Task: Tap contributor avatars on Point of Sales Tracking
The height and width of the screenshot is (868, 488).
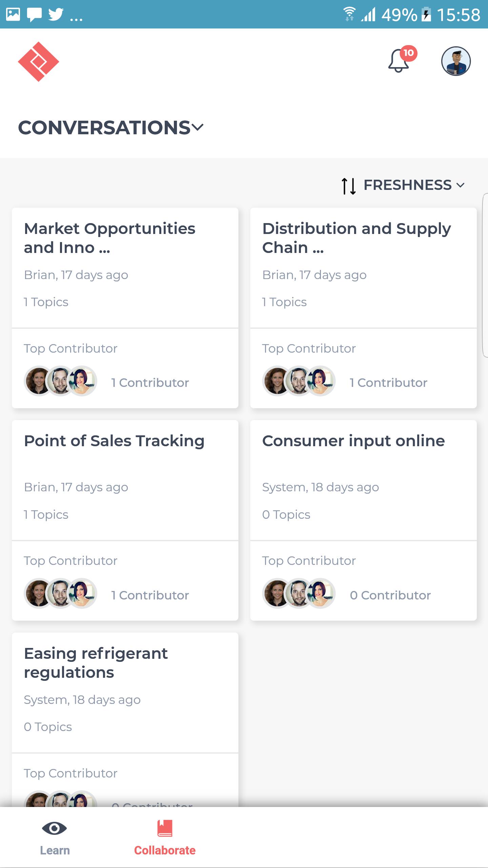Action: pos(61,593)
